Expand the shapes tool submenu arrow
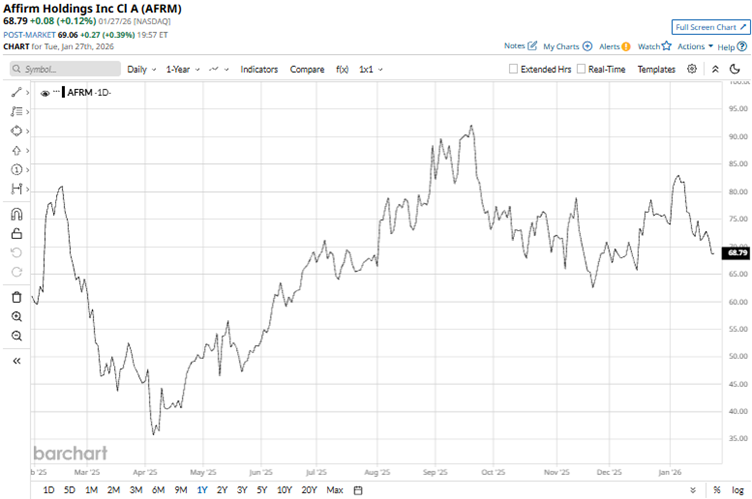This screenshot has height=499, width=752. (28, 131)
